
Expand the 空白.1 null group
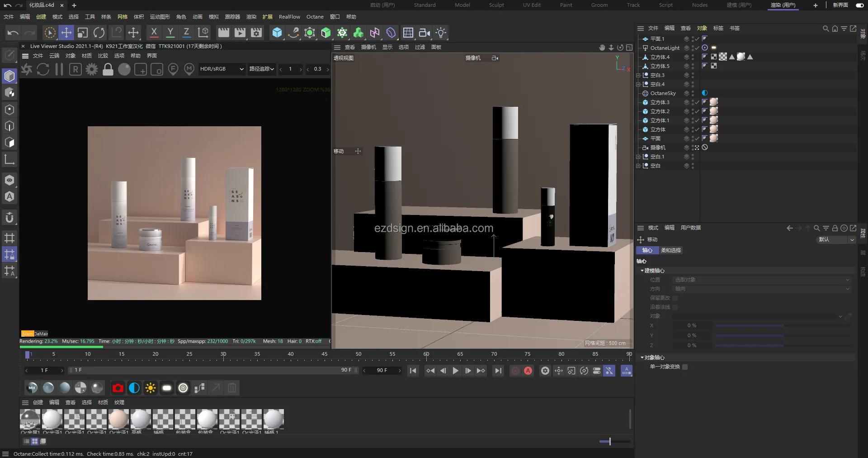click(x=638, y=157)
